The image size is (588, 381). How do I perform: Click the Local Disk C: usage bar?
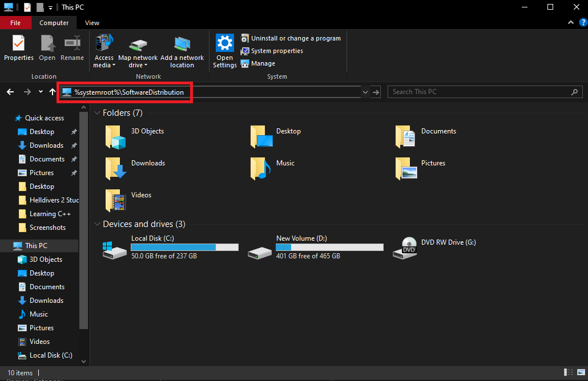(184, 247)
